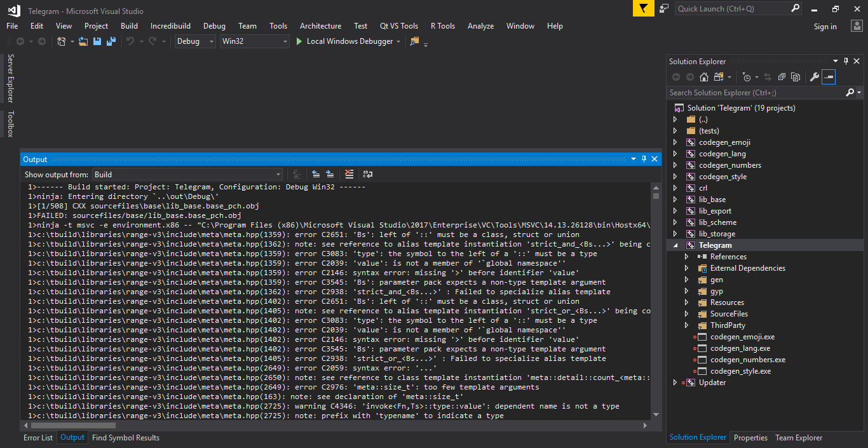Pin the Solution Explorer panel
868x448 pixels.
847,61
